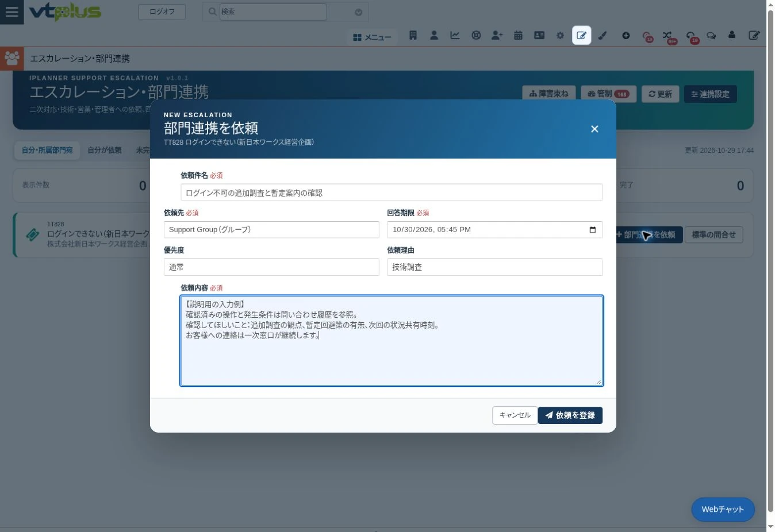Open 連携設定 settings
This screenshot has width=775, height=532.
click(x=710, y=94)
